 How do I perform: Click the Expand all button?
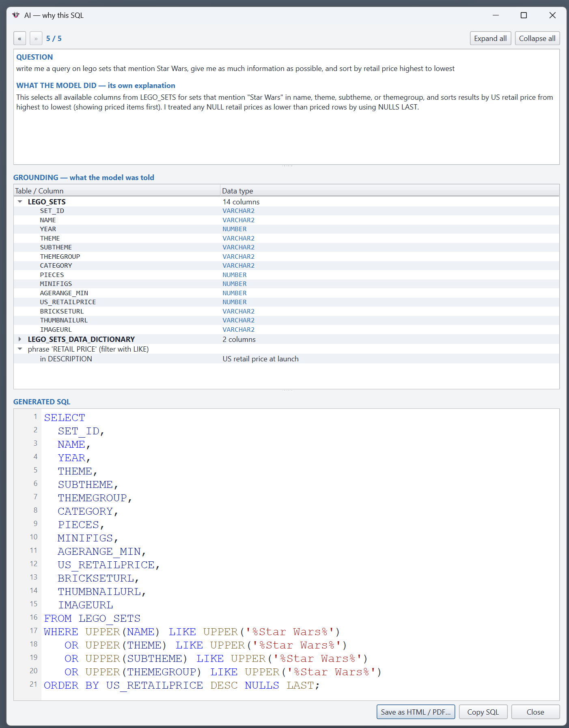[490, 39]
